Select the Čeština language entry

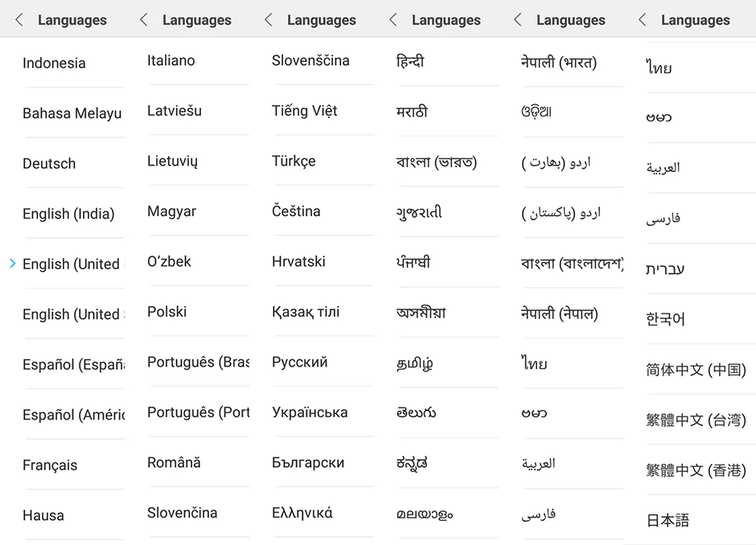(296, 211)
